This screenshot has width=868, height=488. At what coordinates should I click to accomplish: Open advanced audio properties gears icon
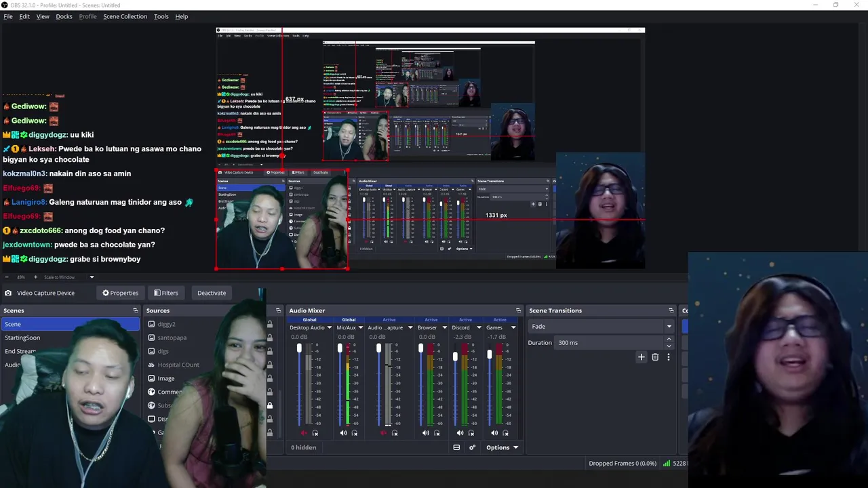473,447
